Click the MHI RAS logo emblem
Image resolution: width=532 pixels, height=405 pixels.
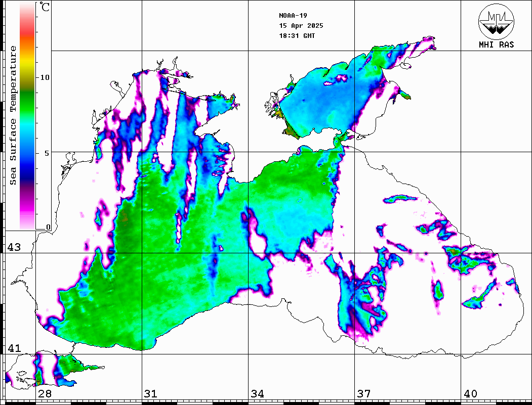(x=497, y=22)
